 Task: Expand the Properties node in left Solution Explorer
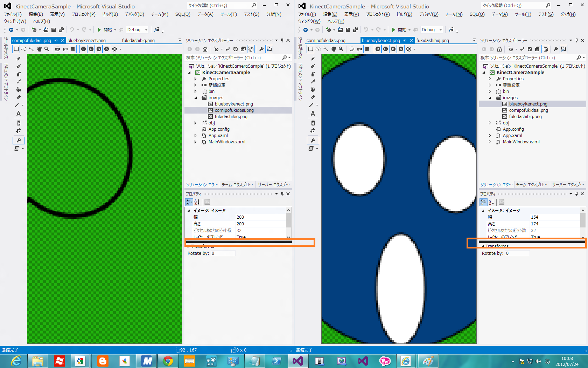click(195, 79)
